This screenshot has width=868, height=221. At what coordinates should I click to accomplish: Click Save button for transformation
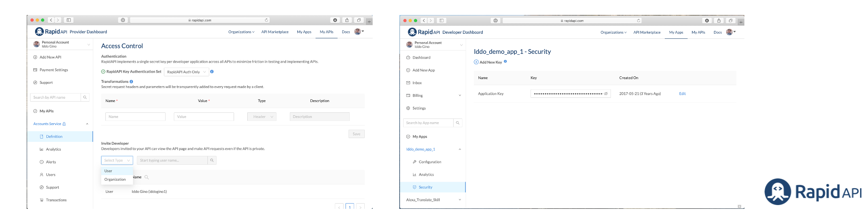[x=356, y=134]
